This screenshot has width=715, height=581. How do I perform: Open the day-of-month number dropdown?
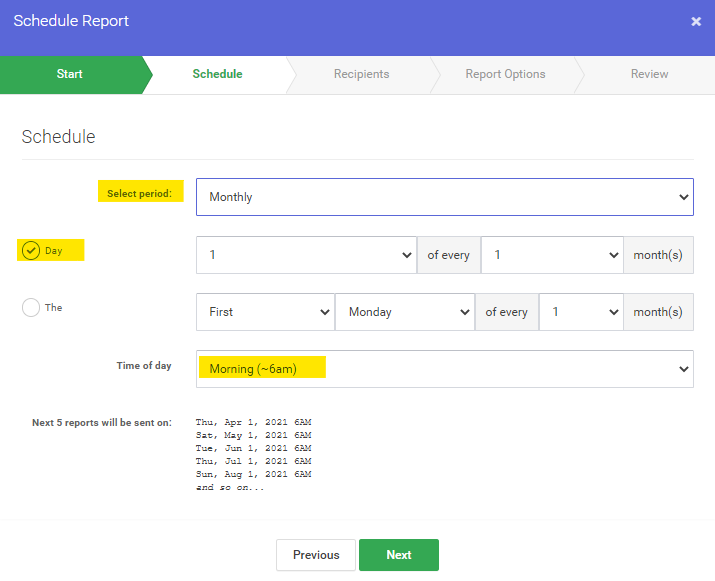(x=306, y=255)
